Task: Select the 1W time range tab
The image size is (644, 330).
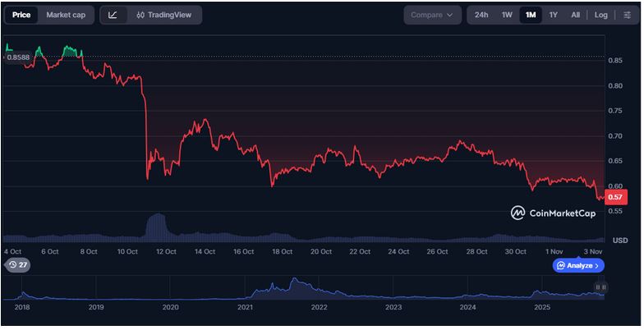Action: (507, 15)
